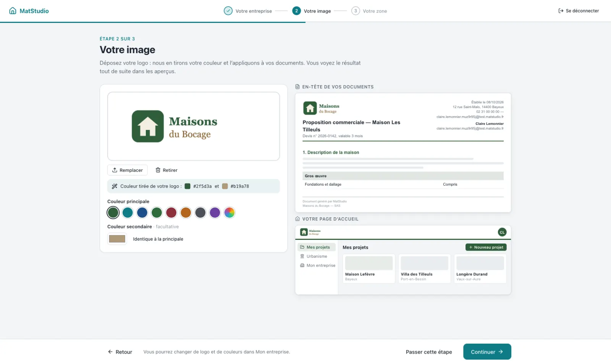
Task: Log out via Se déconnecter
Action: [x=579, y=11]
